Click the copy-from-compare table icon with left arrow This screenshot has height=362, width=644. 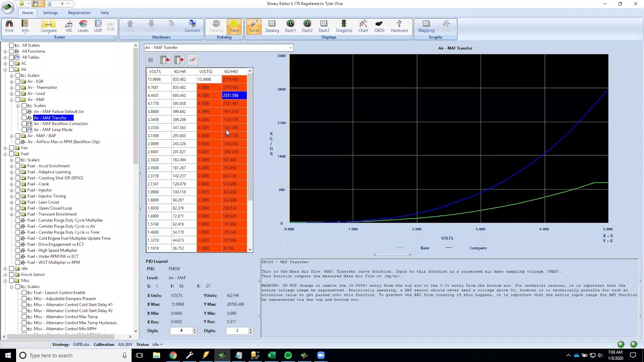coord(165,60)
